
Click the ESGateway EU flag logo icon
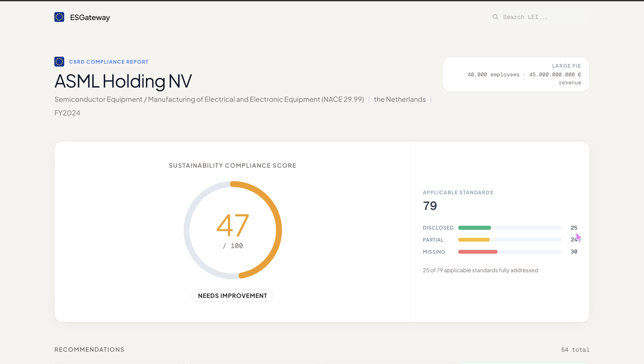pyautogui.click(x=59, y=17)
